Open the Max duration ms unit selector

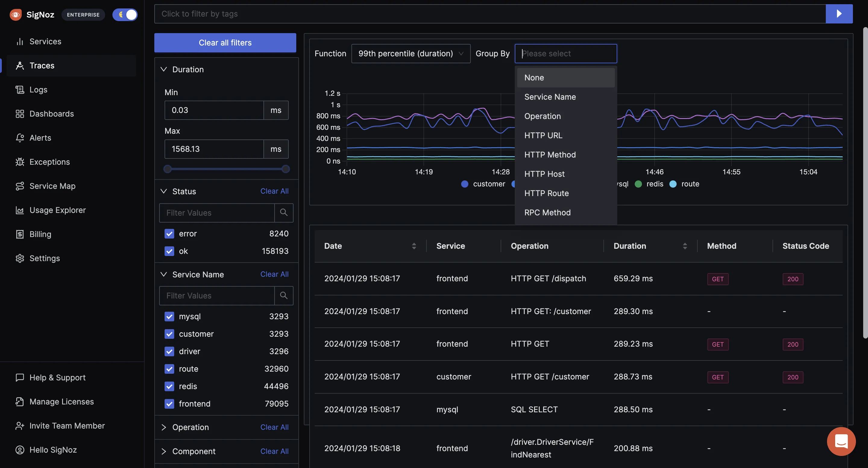276,149
